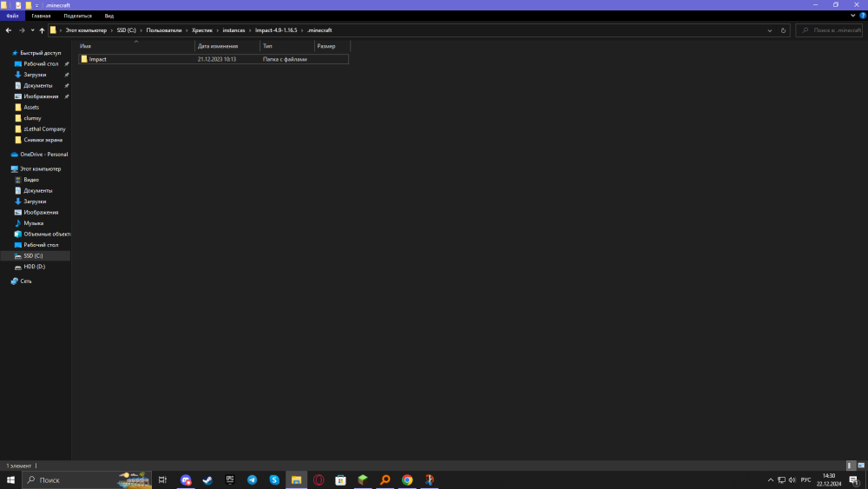Open Opera browser from the taskbar
The width and height of the screenshot is (868, 489).
coord(319,480)
